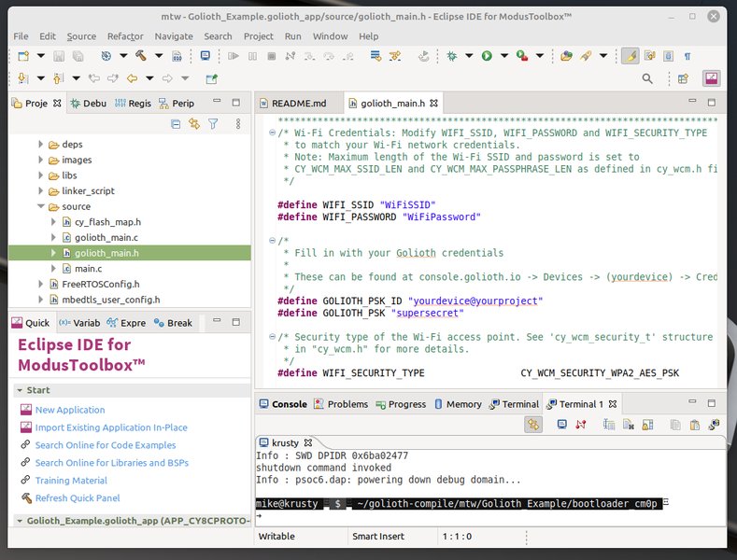Click the New wizard toolbar icon
This screenshot has width=737, height=560.
coord(23,56)
